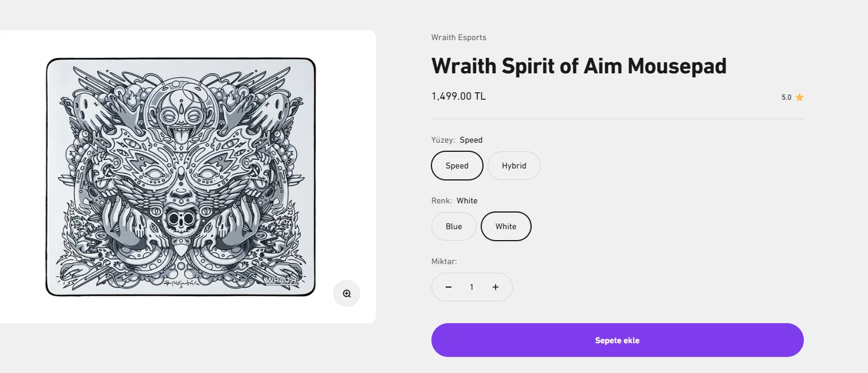Click the quantity field showing 1
The image size is (868, 373).
(472, 287)
